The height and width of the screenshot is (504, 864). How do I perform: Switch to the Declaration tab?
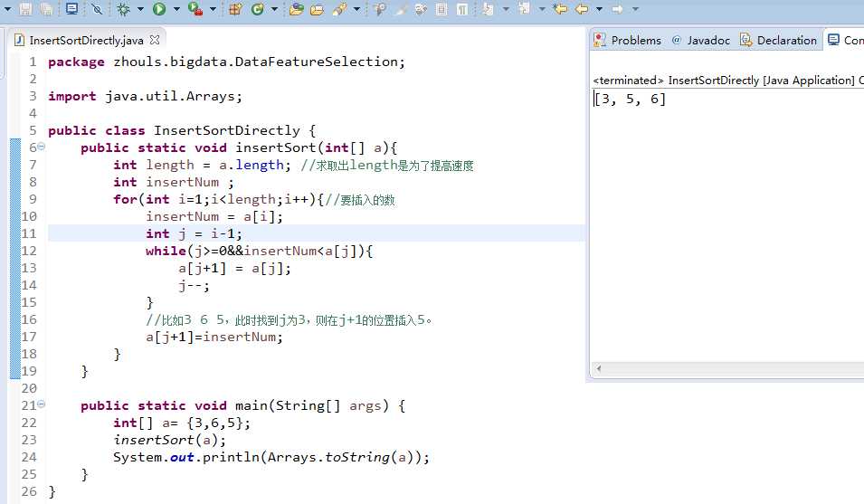[x=779, y=40]
